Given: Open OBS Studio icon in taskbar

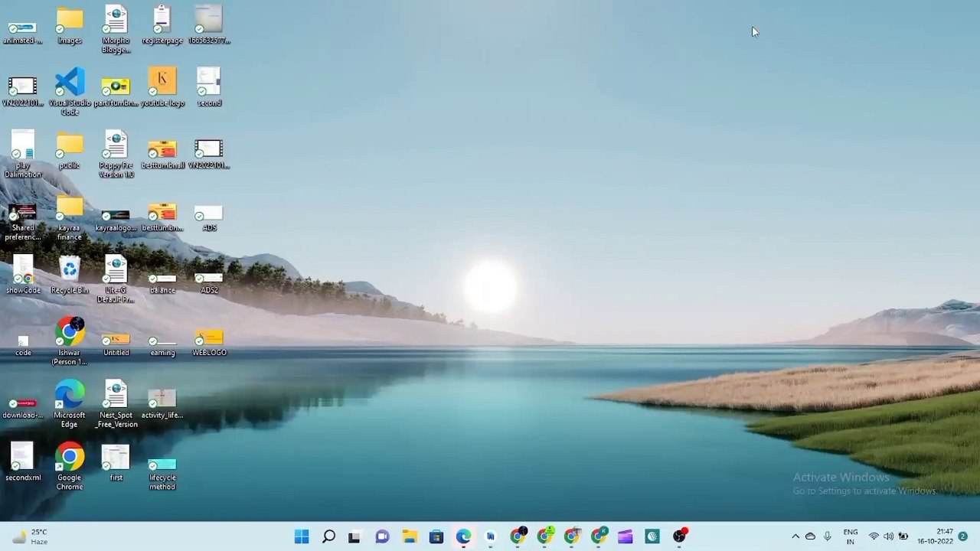Looking at the screenshot, I should (x=679, y=536).
